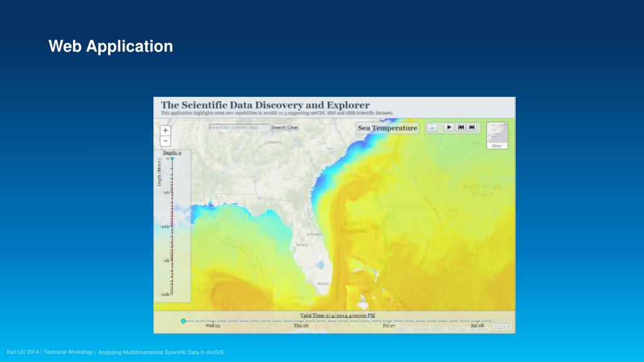Step to the next time slice
The height and width of the screenshot is (362, 644).
pyautogui.click(x=472, y=128)
